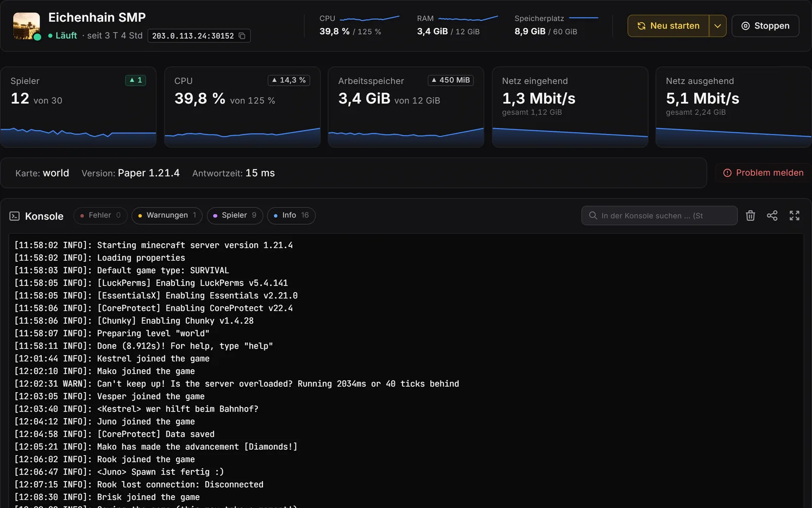Select the Mako made advancement Diamonds line
812x508 pixels.
pos(156,447)
